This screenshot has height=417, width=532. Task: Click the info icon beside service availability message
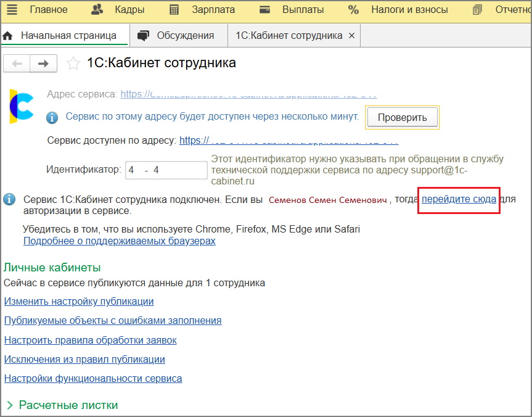click(x=52, y=117)
